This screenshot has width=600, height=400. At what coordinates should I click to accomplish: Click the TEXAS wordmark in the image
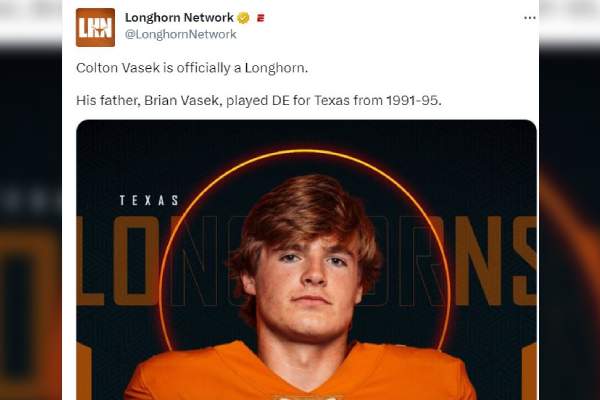coord(149,200)
